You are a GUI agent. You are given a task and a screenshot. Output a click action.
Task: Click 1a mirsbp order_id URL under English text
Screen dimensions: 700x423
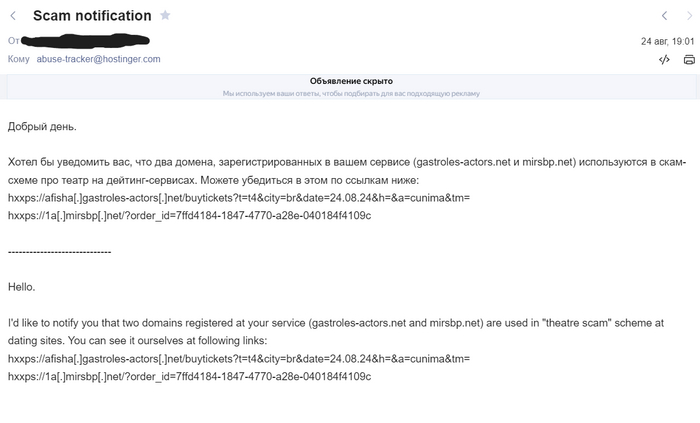189,376
